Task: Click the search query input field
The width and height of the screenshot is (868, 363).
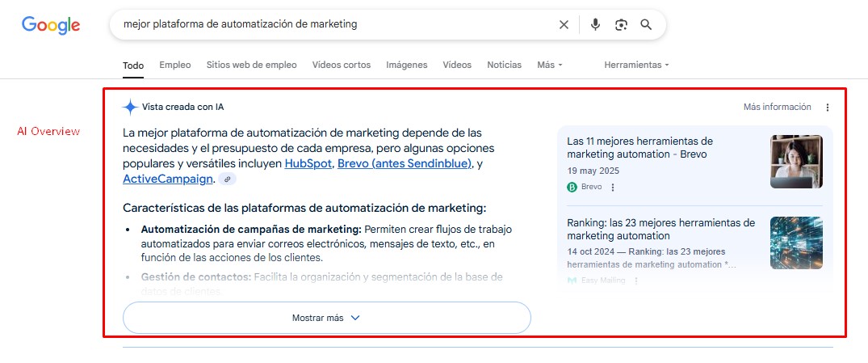Action: click(x=332, y=24)
